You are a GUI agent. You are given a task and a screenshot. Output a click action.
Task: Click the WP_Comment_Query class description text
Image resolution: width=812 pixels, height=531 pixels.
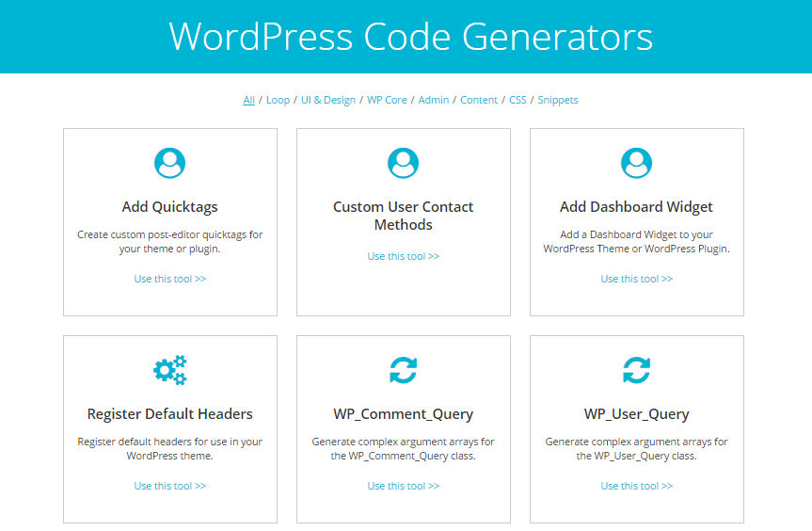coord(404,449)
